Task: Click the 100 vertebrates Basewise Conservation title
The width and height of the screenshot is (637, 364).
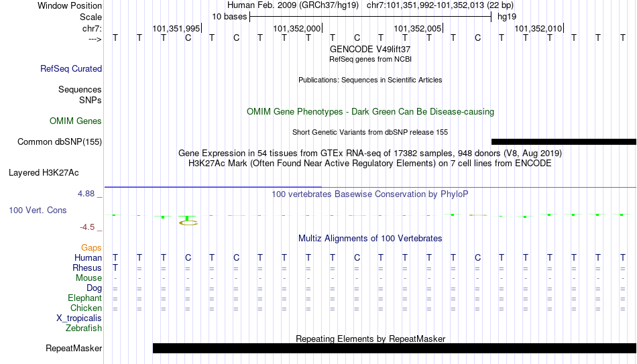Action: [x=370, y=194]
